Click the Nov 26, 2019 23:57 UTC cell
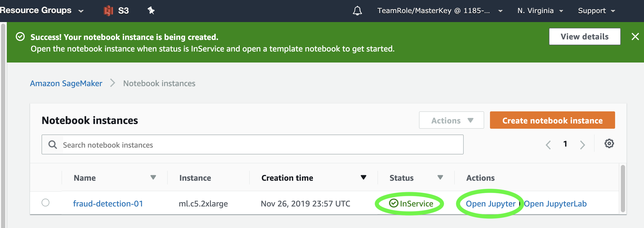This screenshot has height=228, width=644. coord(305,204)
